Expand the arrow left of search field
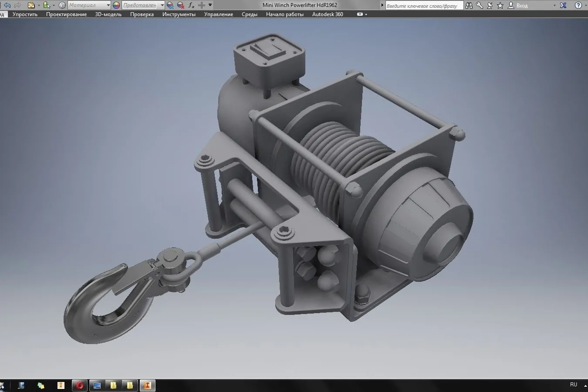The height and width of the screenshot is (392, 588). point(382,5)
